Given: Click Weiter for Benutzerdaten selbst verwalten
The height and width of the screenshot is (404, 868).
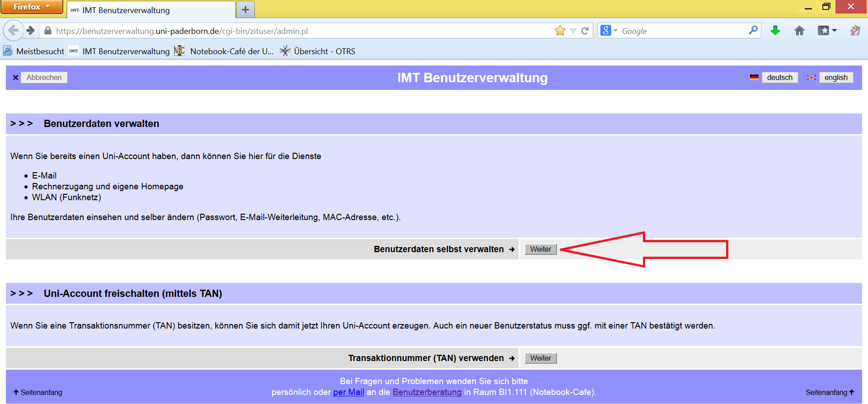Looking at the screenshot, I should [541, 249].
